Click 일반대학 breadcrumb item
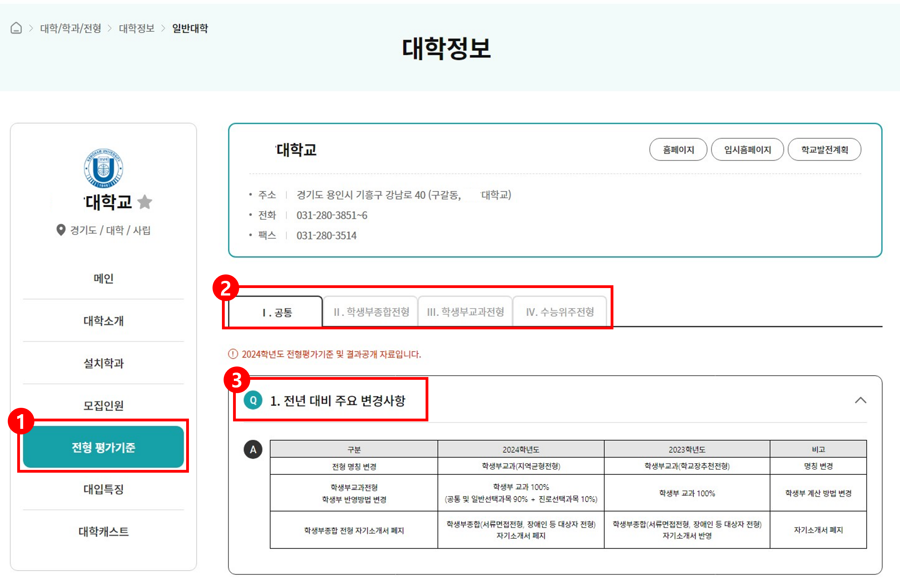The height and width of the screenshot is (588, 900). (x=190, y=28)
